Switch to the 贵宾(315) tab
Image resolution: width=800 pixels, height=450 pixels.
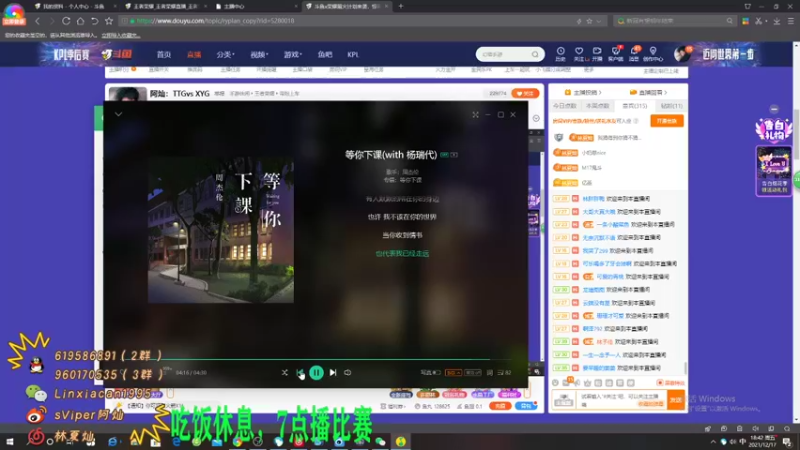[x=634, y=106]
